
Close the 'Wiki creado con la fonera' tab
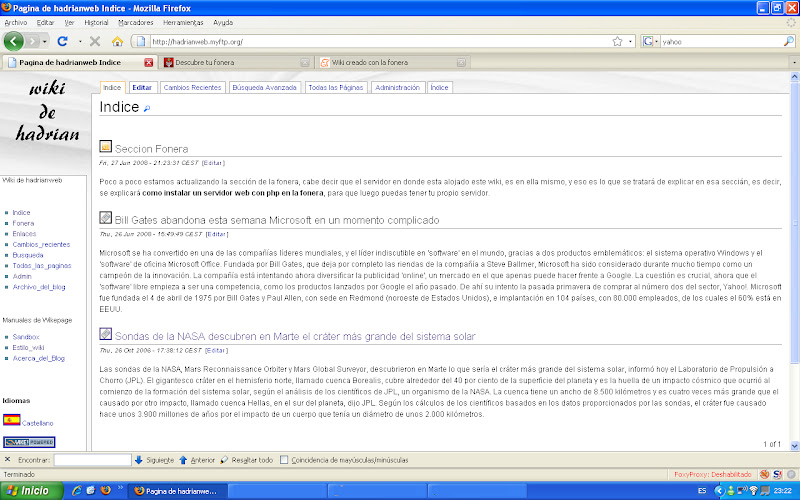click(x=461, y=62)
